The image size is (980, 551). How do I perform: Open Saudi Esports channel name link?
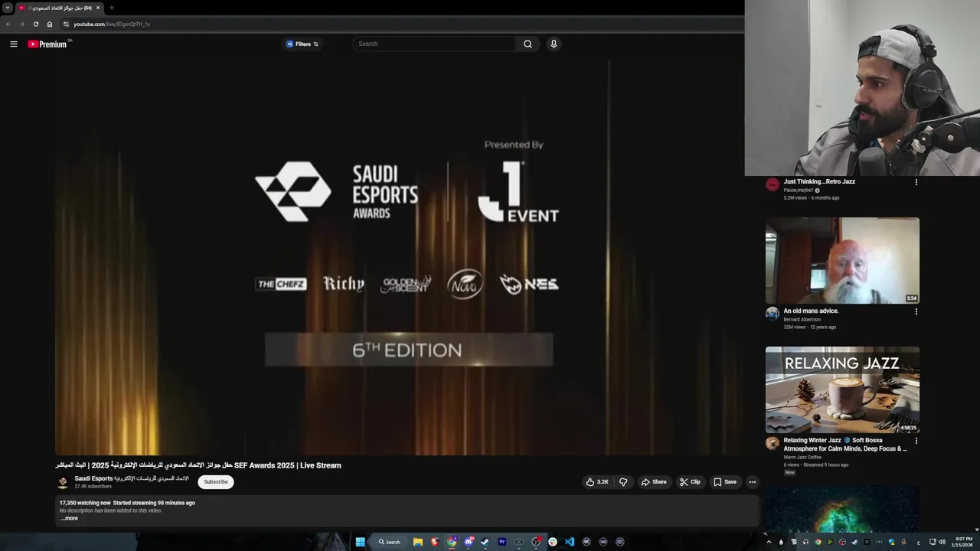coord(131,478)
